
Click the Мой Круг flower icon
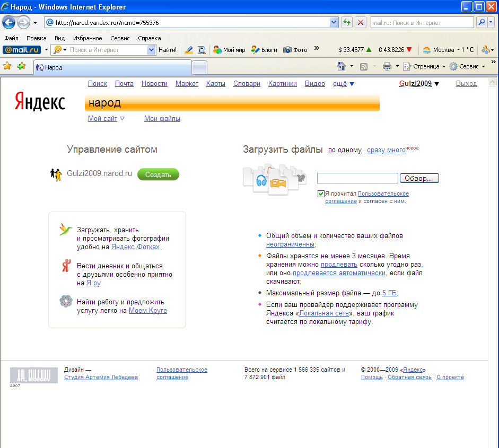pyautogui.click(x=66, y=301)
